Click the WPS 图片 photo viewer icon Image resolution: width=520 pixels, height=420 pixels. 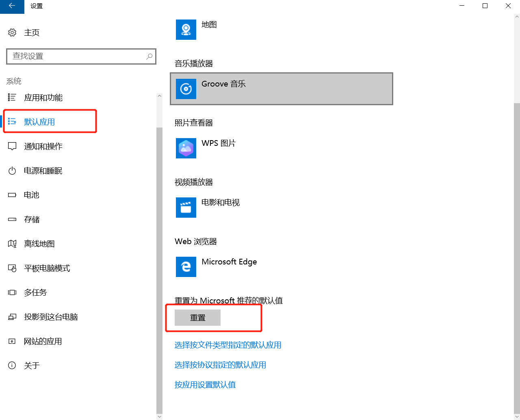pos(186,148)
